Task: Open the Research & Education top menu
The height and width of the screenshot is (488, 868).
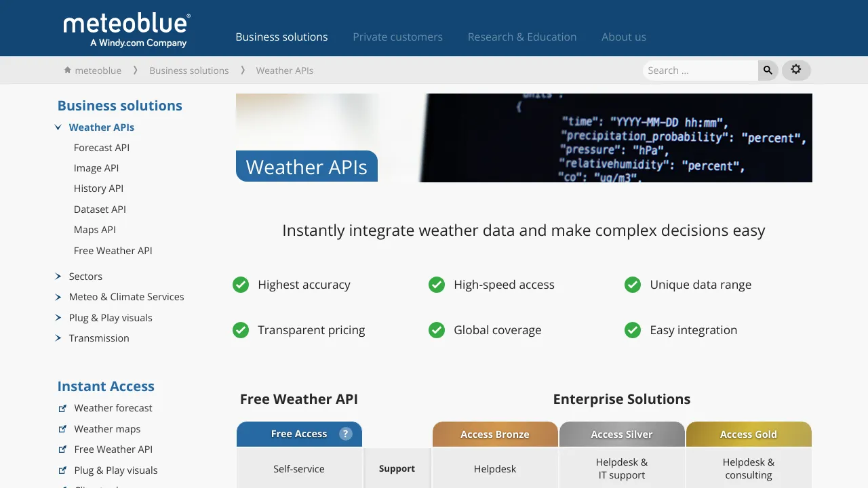Action: coord(522,37)
